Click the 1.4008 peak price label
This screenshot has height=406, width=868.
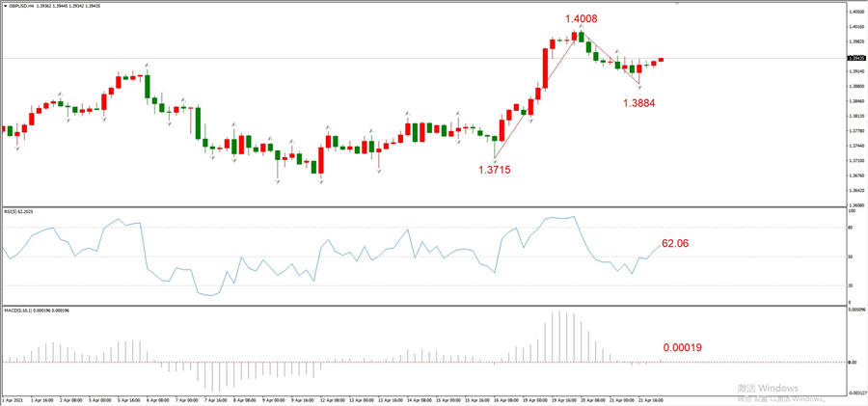[x=581, y=19]
